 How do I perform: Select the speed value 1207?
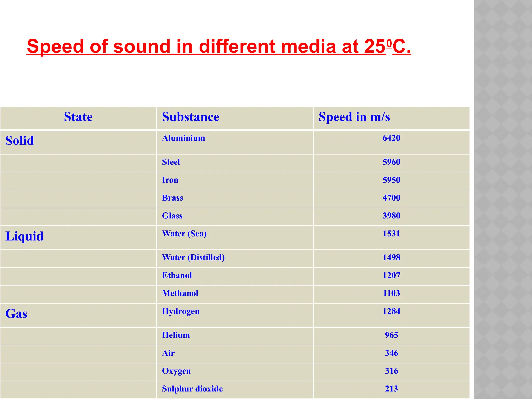coord(391,275)
